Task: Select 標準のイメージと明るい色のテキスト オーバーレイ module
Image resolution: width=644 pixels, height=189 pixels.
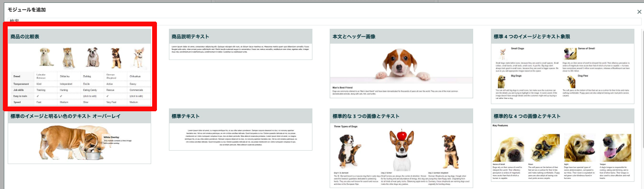Action: pyautogui.click(x=79, y=136)
